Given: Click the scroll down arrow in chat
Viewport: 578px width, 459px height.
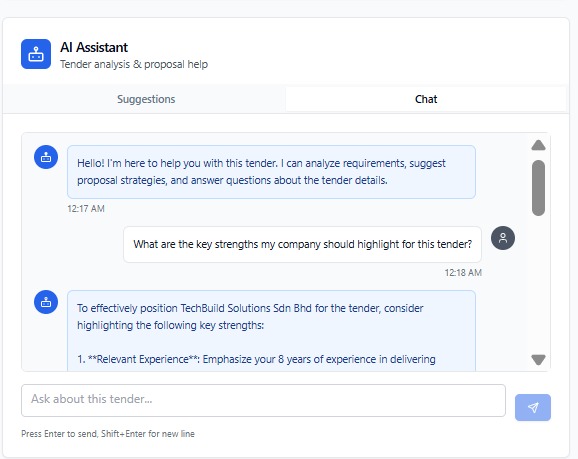Looking at the screenshot, I should point(538,359).
